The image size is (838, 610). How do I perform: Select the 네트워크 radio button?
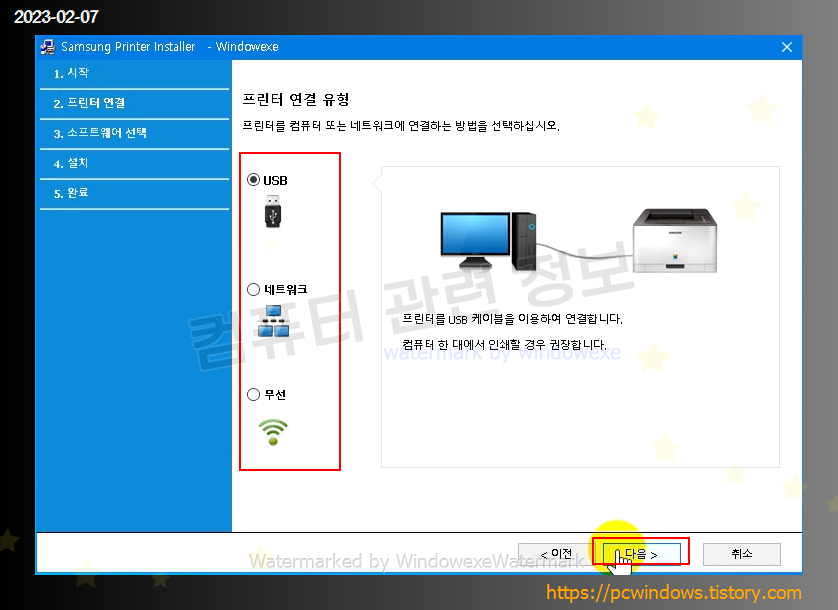point(253,290)
